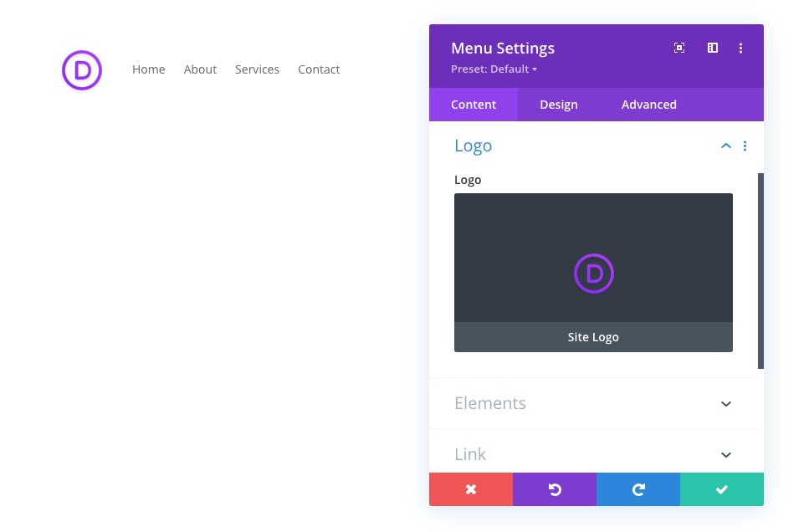
Task: Expand the Link section
Action: pyautogui.click(x=725, y=454)
